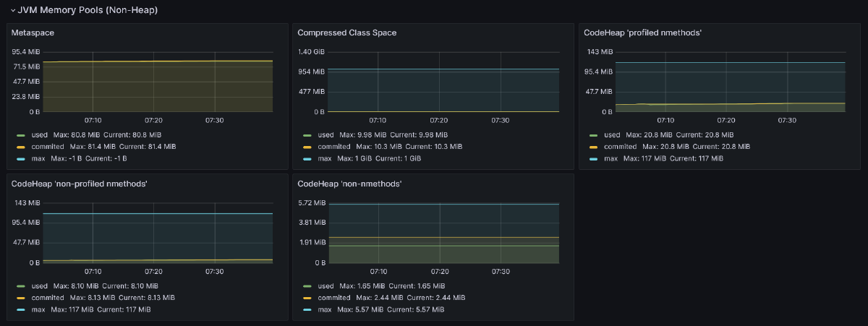Collapse the JVM Memory Pools row chevron
Screen dimensions: 868x326
12,11
